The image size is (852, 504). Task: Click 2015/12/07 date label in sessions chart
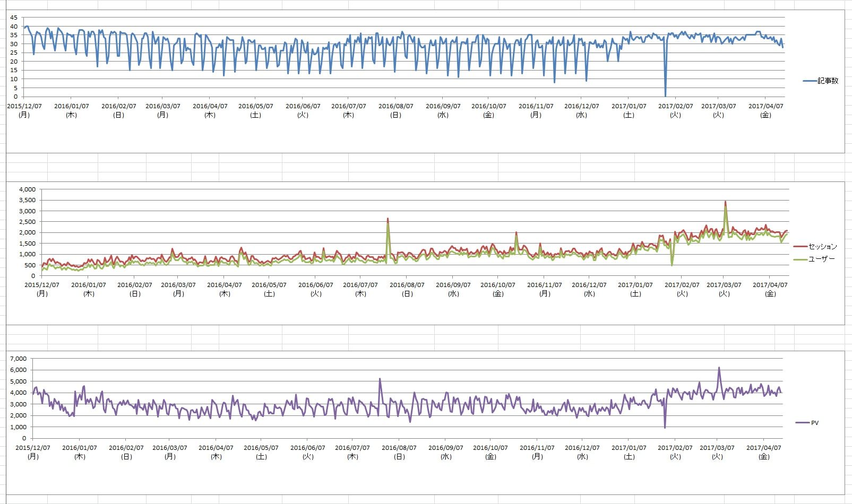42,285
